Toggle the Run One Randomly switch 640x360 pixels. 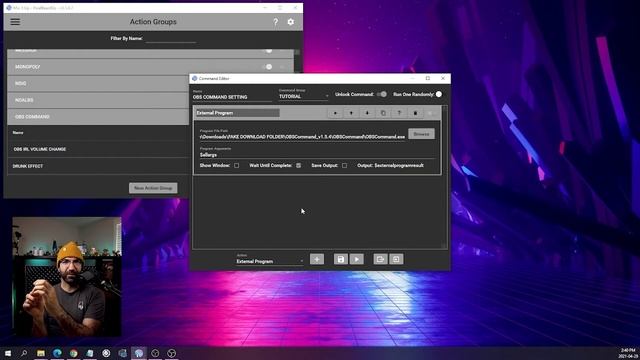439,94
